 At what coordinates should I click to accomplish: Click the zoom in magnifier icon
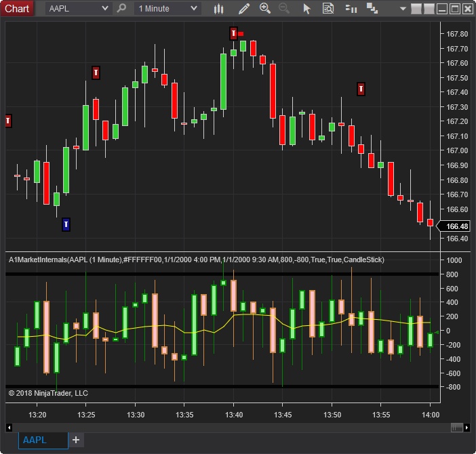click(x=265, y=8)
